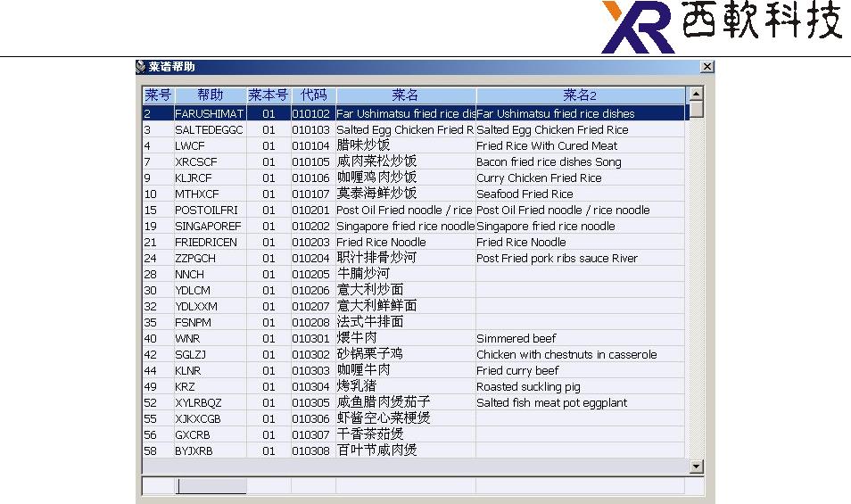Image resolution: width=851 pixels, height=504 pixels.
Task: Select the SALTEDEGGC row
Action: (414, 129)
